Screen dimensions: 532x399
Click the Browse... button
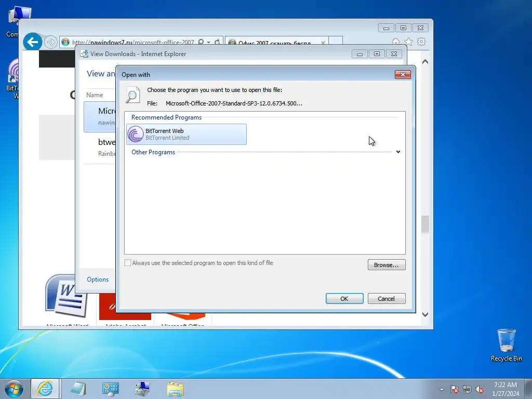tap(387, 264)
